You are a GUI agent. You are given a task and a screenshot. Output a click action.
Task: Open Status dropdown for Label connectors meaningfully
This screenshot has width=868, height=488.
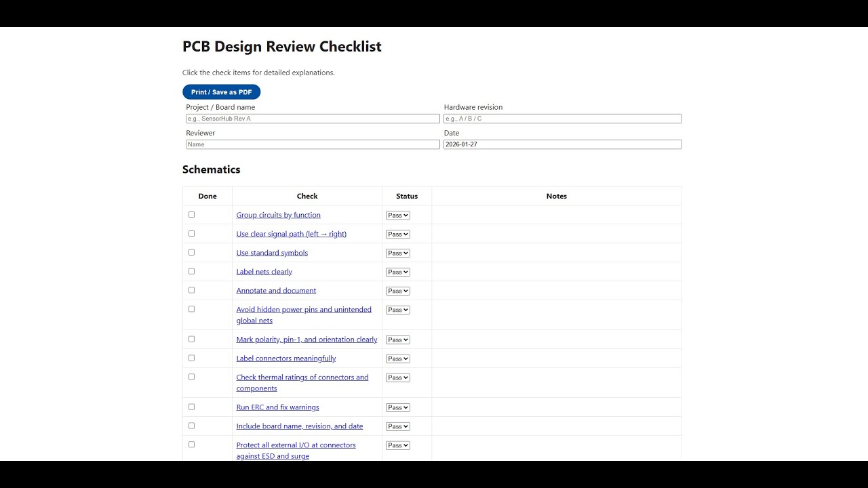(398, 359)
